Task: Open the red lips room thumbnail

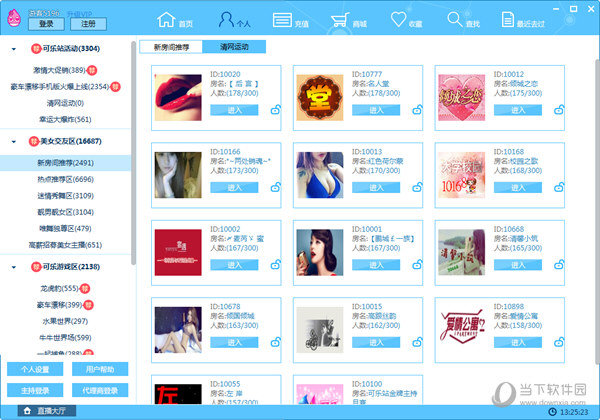Action: [x=178, y=98]
